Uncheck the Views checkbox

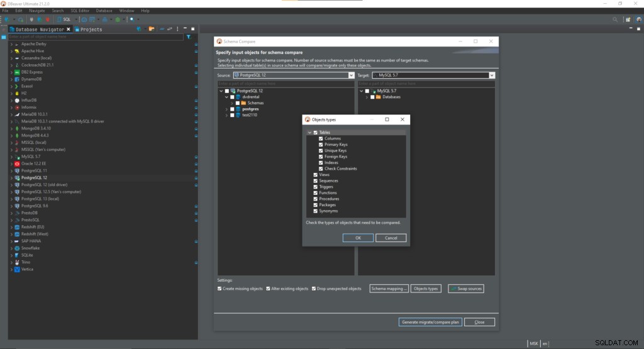tap(316, 175)
